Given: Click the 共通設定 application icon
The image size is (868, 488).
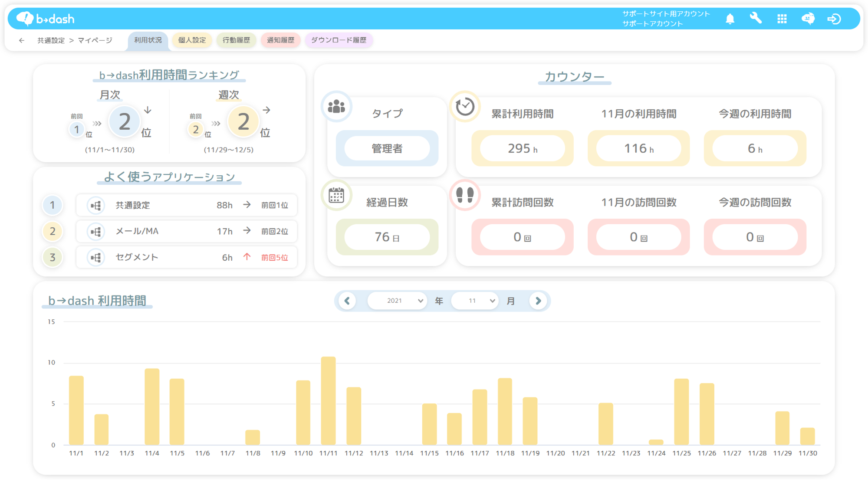Looking at the screenshot, I should click(95, 205).
